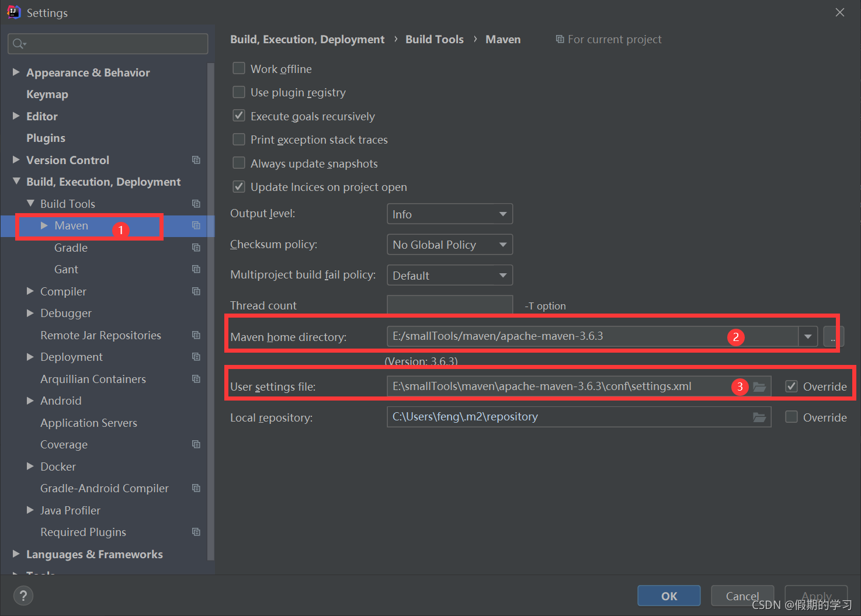This screenshot has width=861, height=616.
Task: Expand the Maven sub-settings arrow
Action: [44, 225]
